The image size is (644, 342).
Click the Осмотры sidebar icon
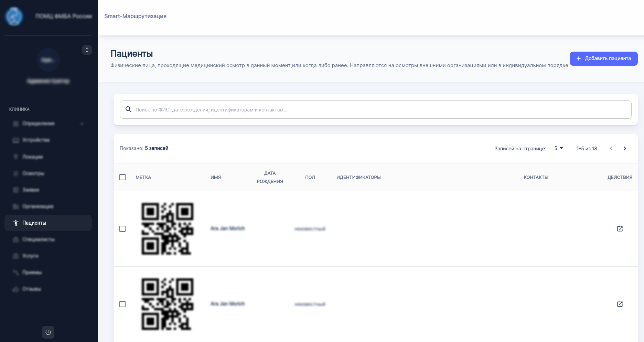15,173
